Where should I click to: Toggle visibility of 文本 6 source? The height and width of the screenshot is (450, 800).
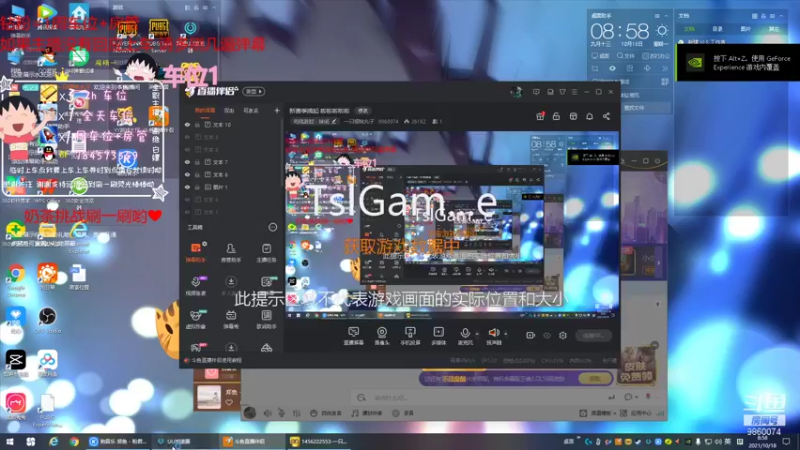187,174
